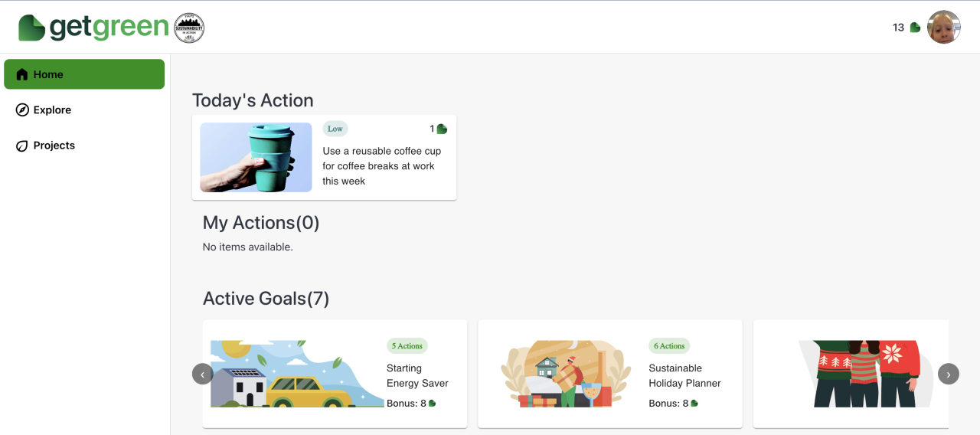Click the getgreen logo
The image size is (980, 435).
(x=93, y=28)
